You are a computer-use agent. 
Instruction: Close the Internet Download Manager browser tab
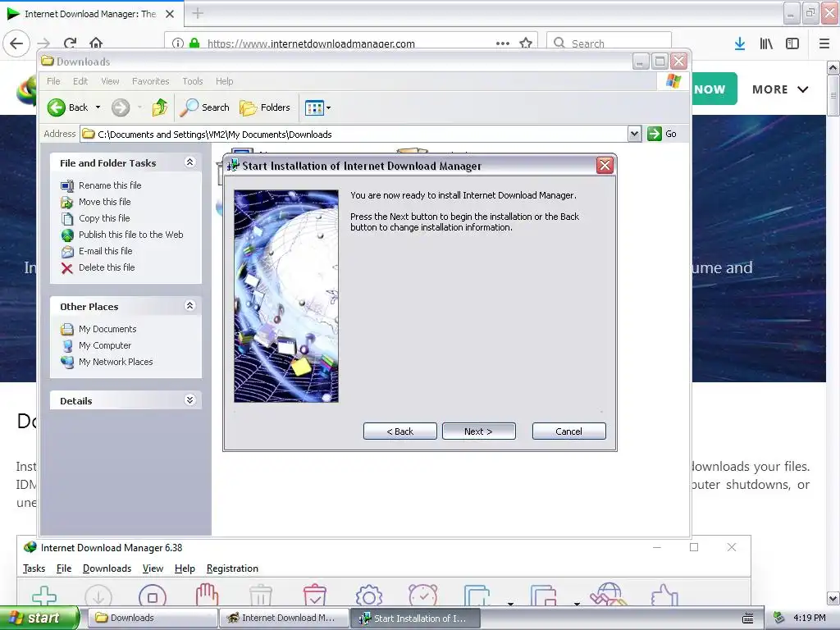pyautogui.click(x=169, y=14)
